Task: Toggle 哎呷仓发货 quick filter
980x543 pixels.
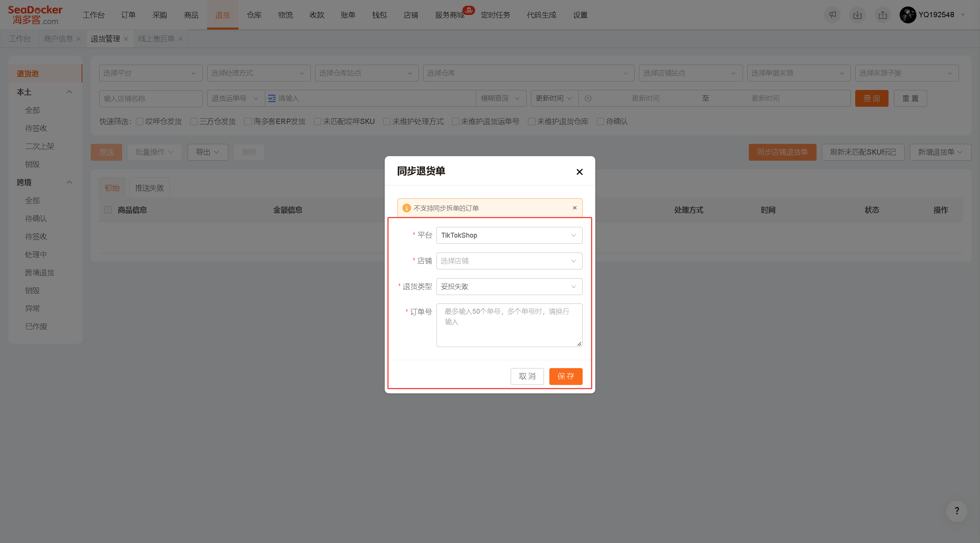Action: (140, 121)
